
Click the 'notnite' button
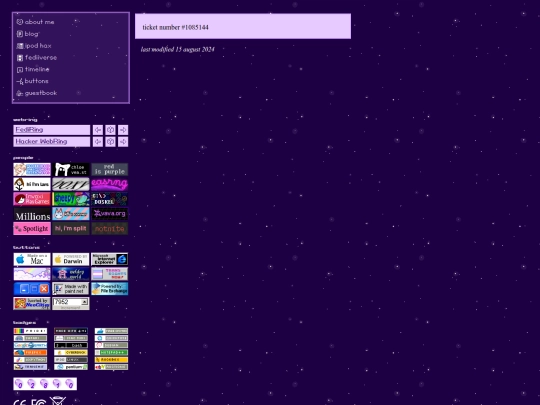coord(110,229)
